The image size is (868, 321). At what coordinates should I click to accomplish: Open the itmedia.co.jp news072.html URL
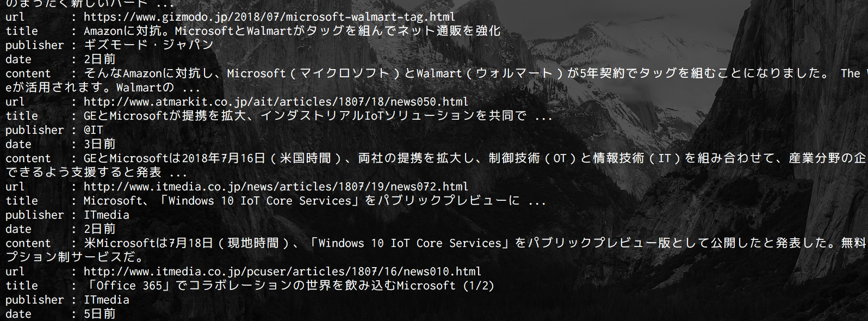[x=276, y=187]
